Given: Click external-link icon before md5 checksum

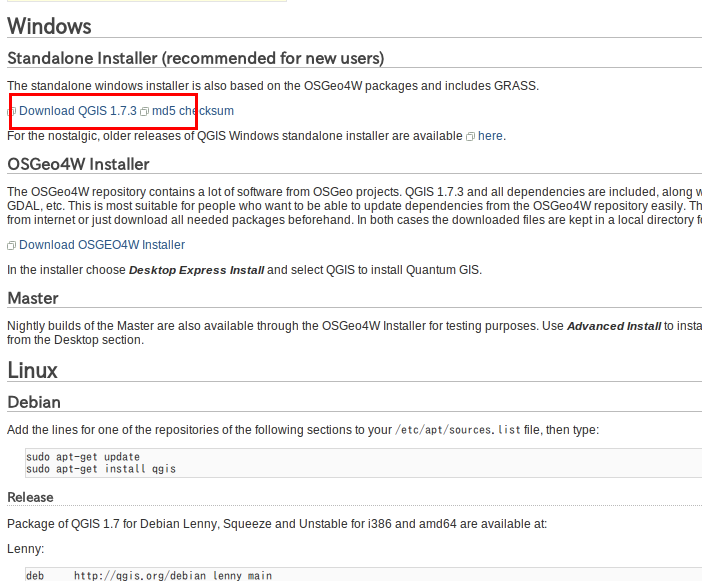Looking at the screenshot, I should [x=144, y=112].
